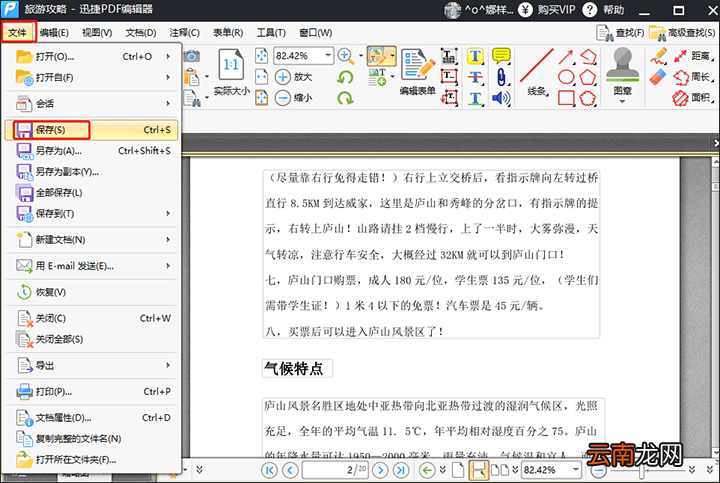Image resolution: width=720 pixels, height=483 pixels.
Task: Select the pencil drawing tool
Action: pos(658,56)
